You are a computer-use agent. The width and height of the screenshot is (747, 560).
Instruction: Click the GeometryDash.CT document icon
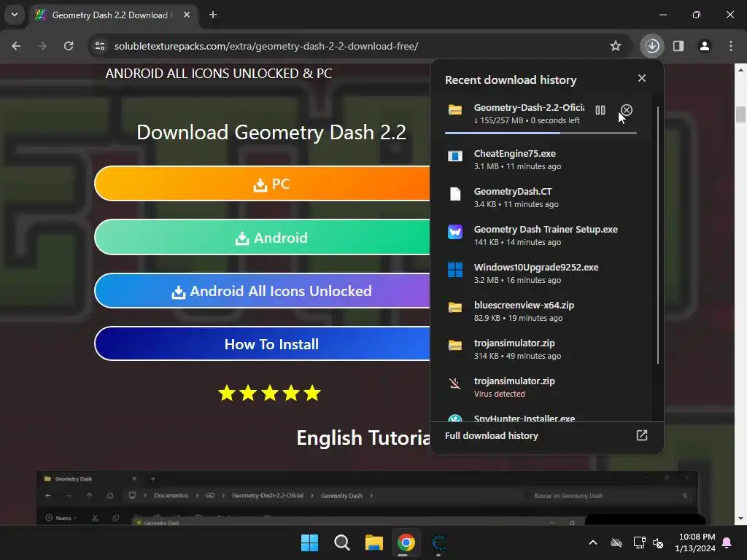pyautogui.click(x=455, y=194)
